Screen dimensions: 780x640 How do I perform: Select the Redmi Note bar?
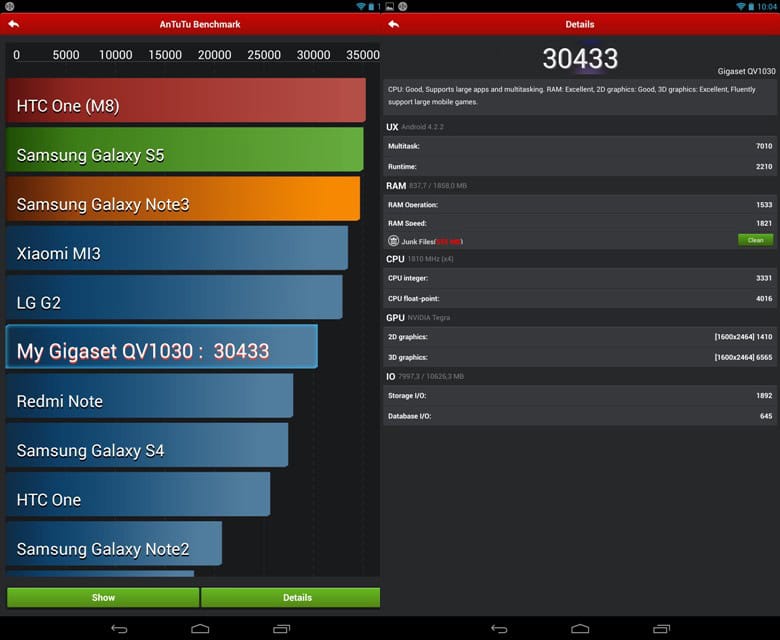(x=149, y=395)
